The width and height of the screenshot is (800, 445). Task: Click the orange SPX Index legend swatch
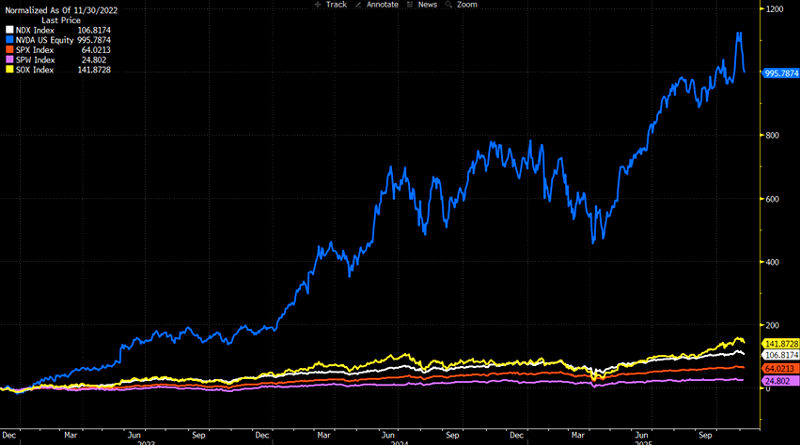pos(8,49)
